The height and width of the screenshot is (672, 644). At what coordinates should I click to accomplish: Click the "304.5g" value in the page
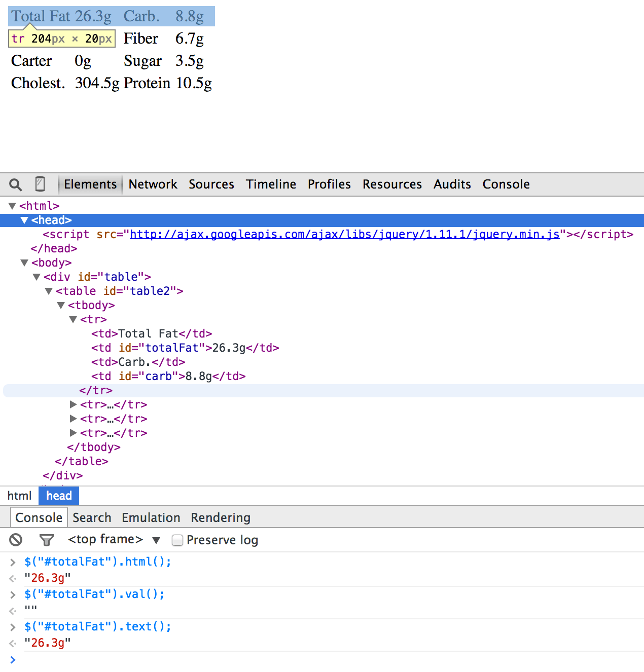(x=97, y=83)
